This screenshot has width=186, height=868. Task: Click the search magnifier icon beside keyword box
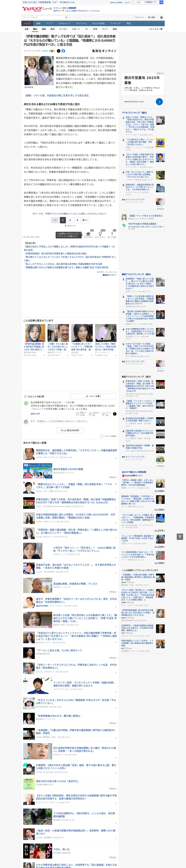coord(66,18)
